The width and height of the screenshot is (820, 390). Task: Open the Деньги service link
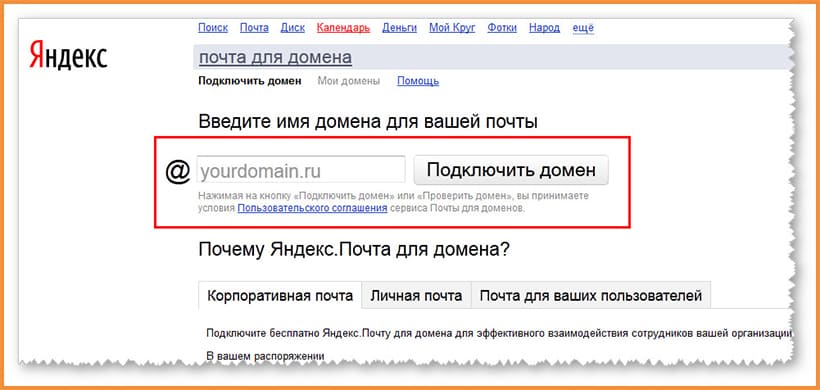point(400,28)
